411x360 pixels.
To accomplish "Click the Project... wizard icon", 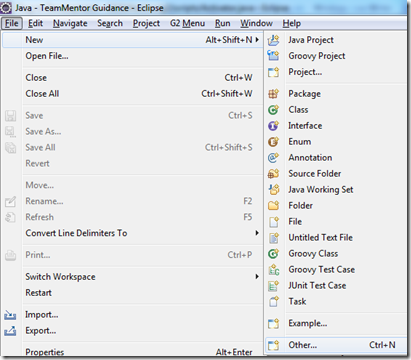I will click(273, 72).
